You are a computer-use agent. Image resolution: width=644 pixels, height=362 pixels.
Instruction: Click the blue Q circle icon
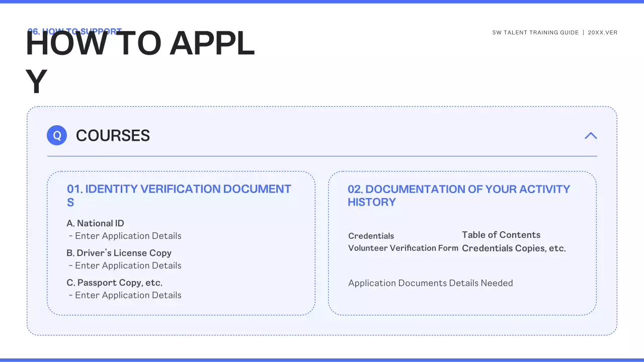(57, 135)
